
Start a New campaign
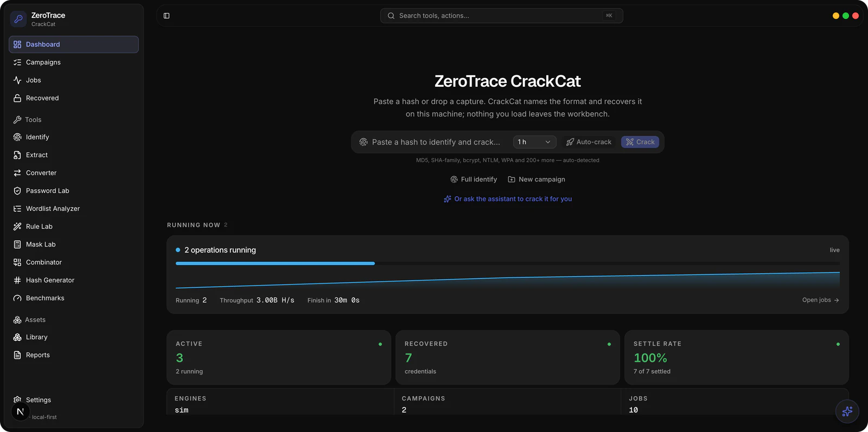537,179
